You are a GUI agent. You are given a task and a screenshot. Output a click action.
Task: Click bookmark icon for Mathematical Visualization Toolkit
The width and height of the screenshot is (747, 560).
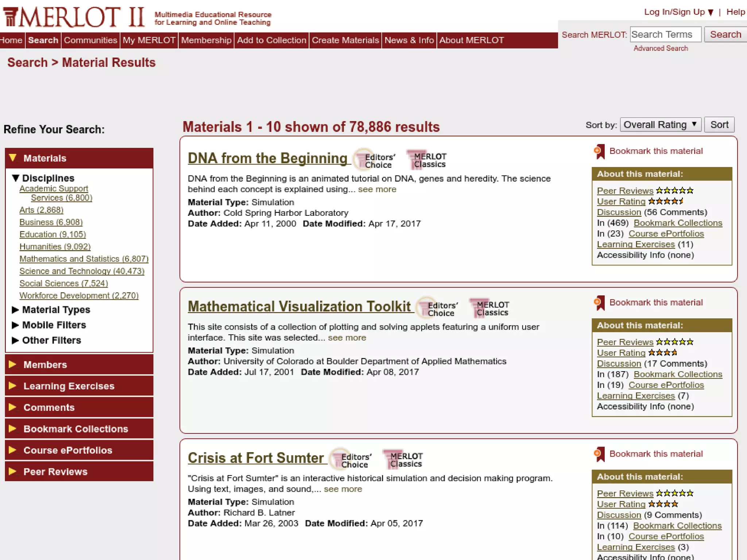pos(599,303)
